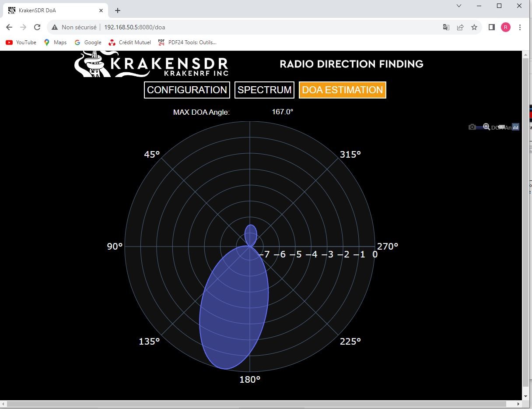Click the MAX DOA Angle label

point(201,112)
